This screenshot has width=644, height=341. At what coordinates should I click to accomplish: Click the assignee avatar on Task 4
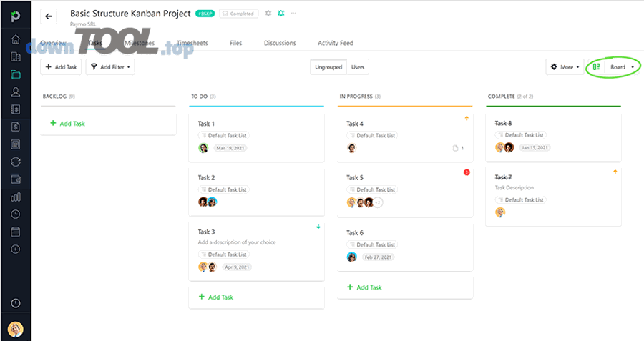tap(351, 148)
